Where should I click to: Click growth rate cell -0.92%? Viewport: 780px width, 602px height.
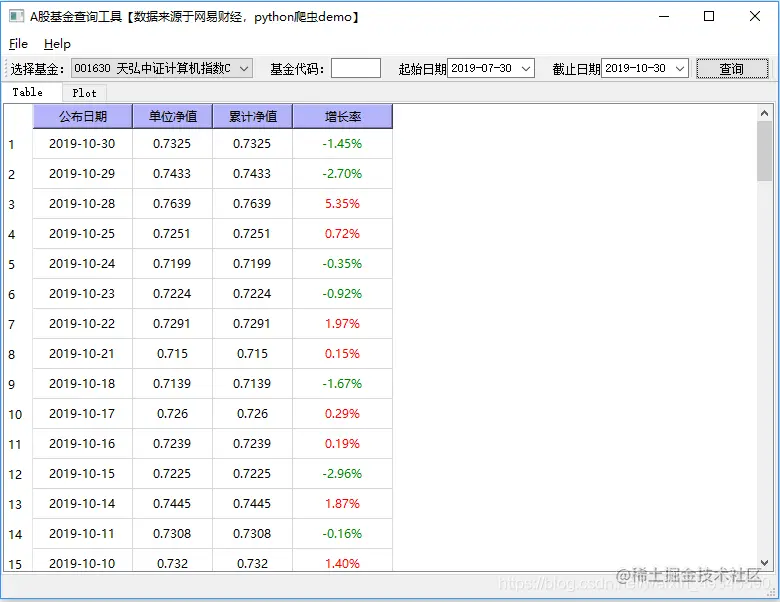pos(343,294)
